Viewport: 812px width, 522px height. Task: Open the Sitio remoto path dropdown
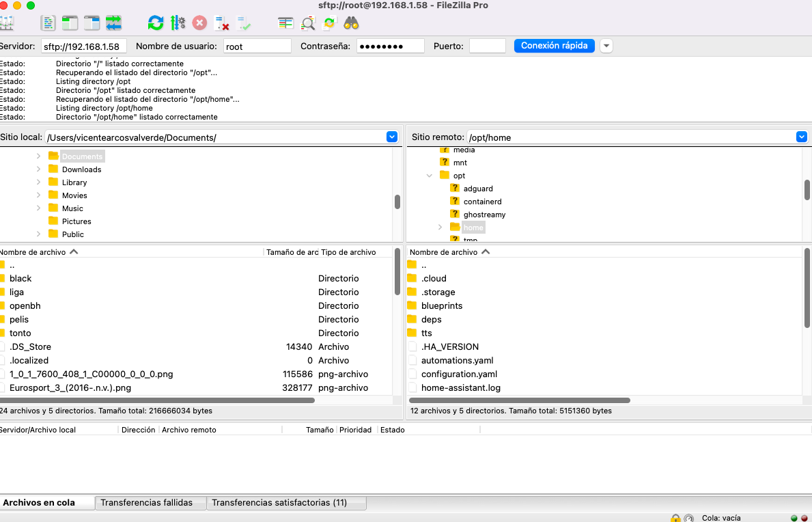point(801,137)
